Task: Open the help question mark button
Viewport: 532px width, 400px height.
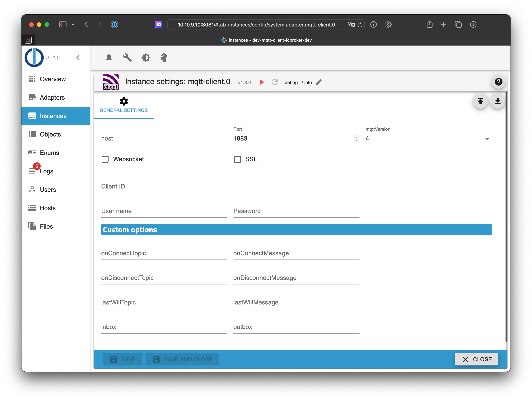Action: (498, 82)
